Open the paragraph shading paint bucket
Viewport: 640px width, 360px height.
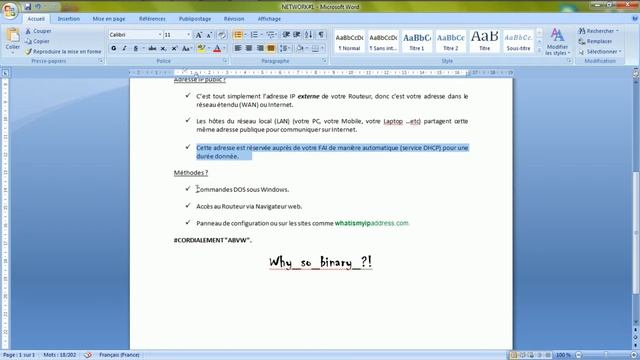pyautogui.click(x=300, y=48)
